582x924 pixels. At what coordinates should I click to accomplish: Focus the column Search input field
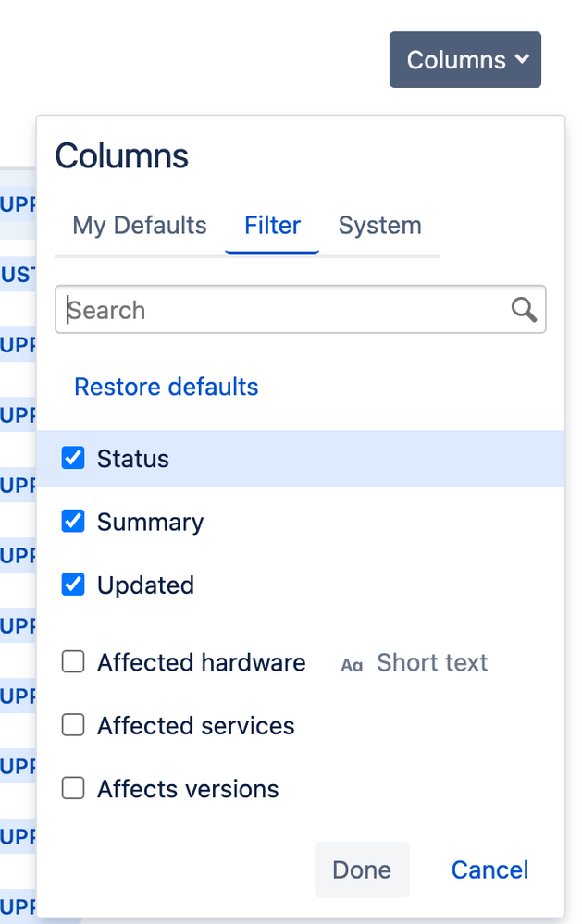point(300,309)
